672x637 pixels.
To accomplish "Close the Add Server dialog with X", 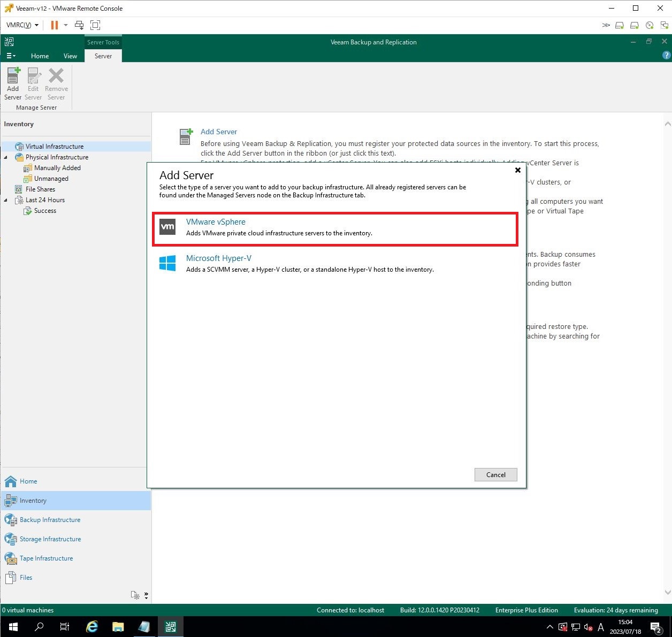I will pos(517,170).
